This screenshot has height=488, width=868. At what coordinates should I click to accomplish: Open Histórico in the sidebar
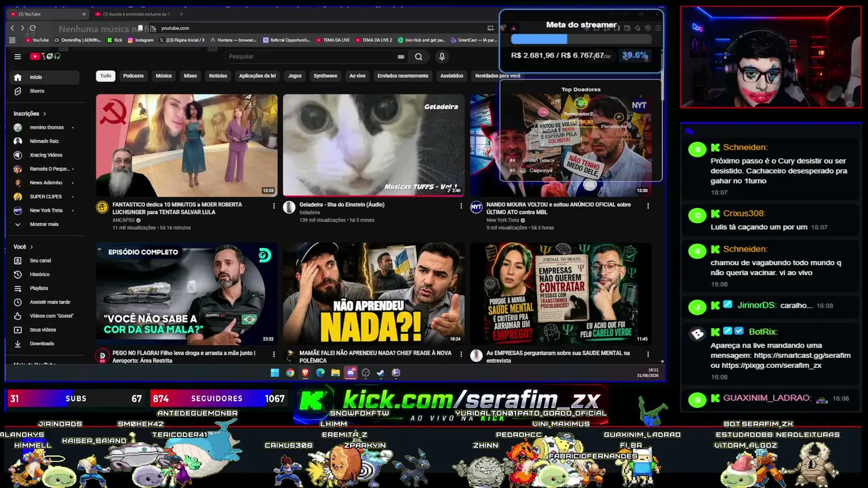click(x=45, y=274)
